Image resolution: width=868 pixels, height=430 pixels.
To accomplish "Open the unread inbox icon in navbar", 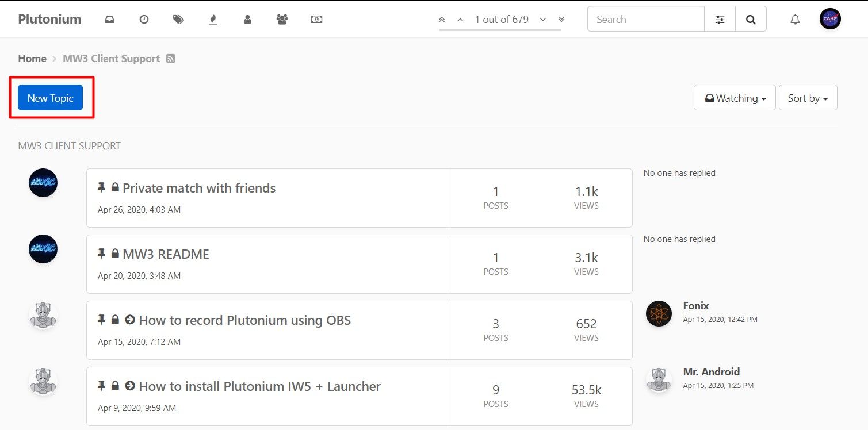I will 109,19.
